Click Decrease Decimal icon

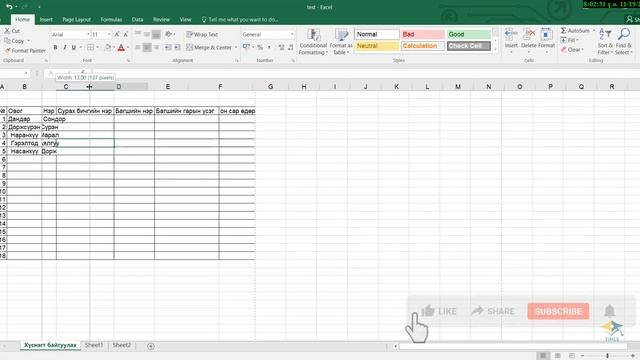(x=290, y=47)
